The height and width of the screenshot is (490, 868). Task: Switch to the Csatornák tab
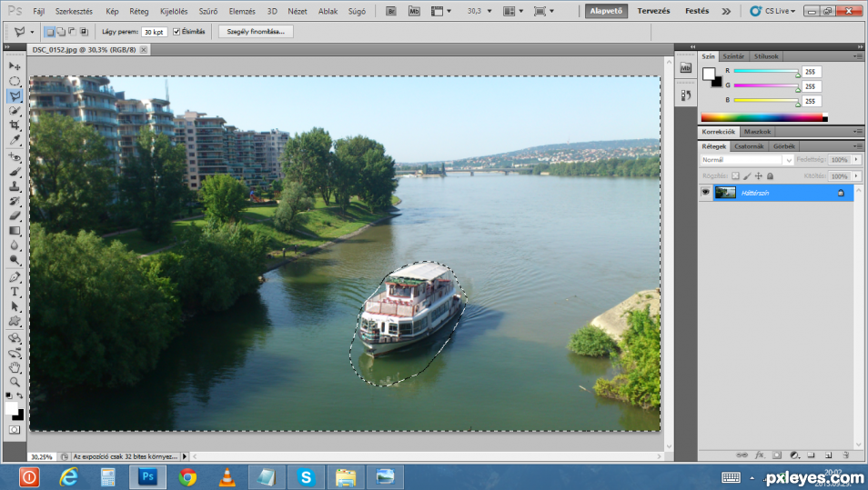[749, 146]
